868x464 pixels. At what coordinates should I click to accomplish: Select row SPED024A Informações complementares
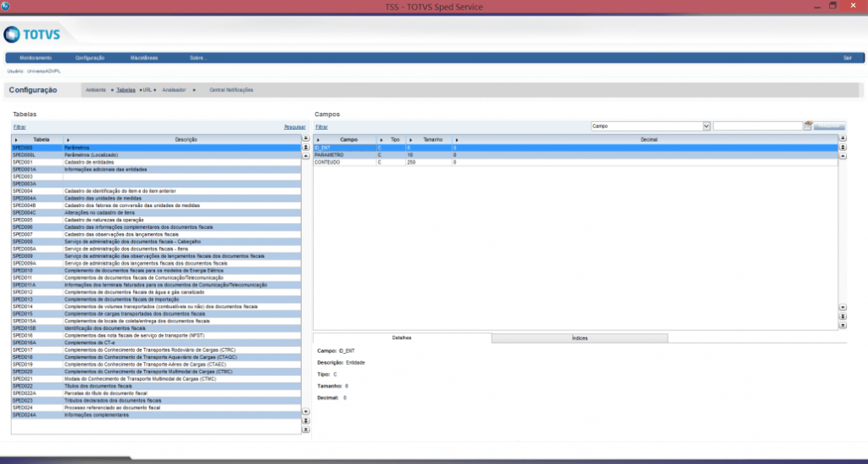tap(156, 415)
